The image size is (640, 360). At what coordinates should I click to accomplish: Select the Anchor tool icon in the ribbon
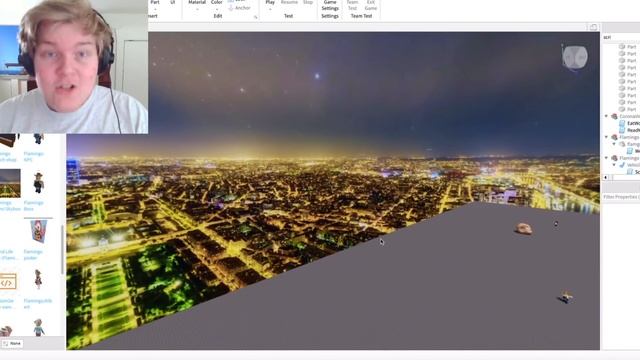click(x=231, y=8)
